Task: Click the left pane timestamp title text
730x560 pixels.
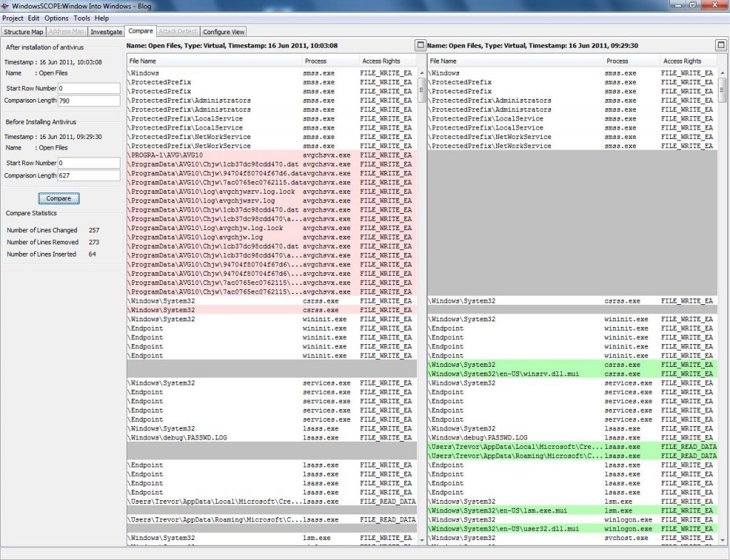Action: [232, 46]
